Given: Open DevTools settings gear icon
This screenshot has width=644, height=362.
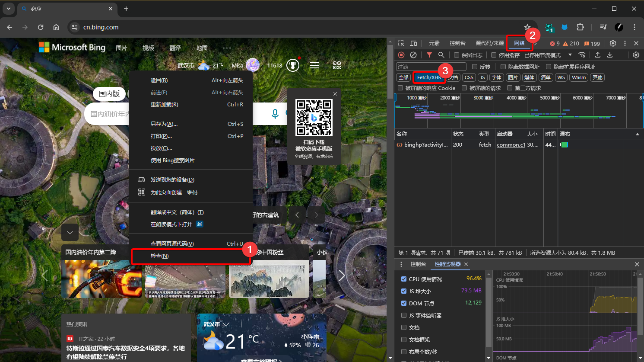Looking at the screenshot, I should pyautogui.click(x=612, y=43).
